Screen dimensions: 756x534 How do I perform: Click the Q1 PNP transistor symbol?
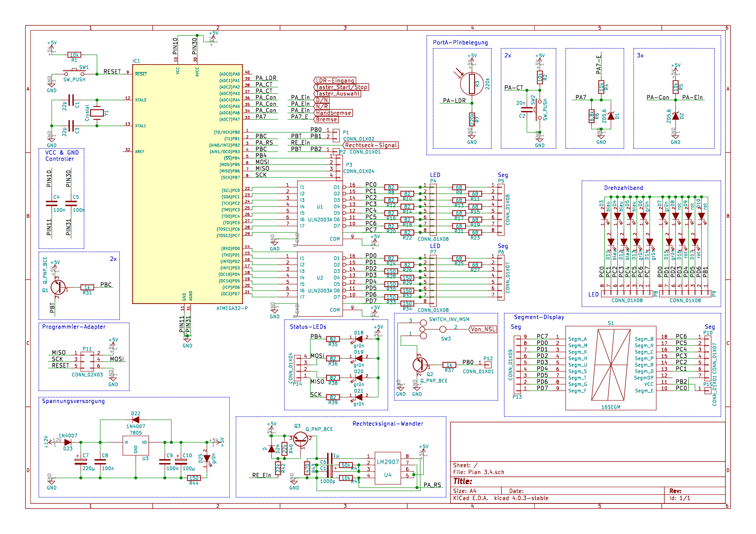(58, 287)
